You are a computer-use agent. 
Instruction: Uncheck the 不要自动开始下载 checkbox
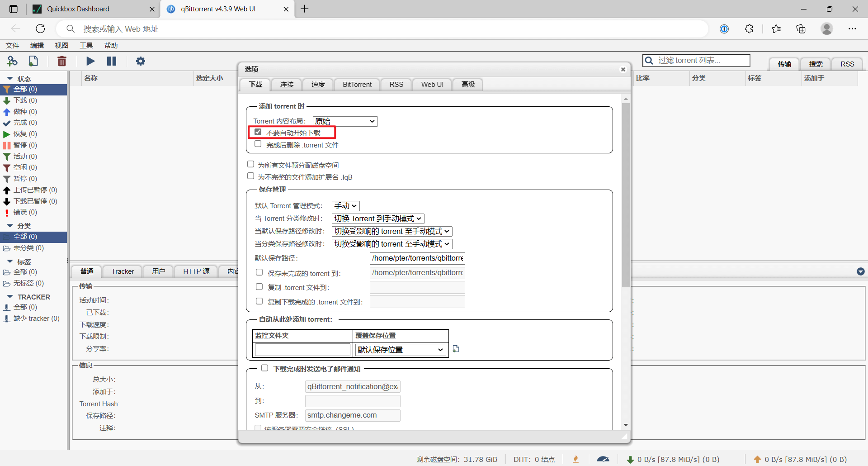click(258, 132)
